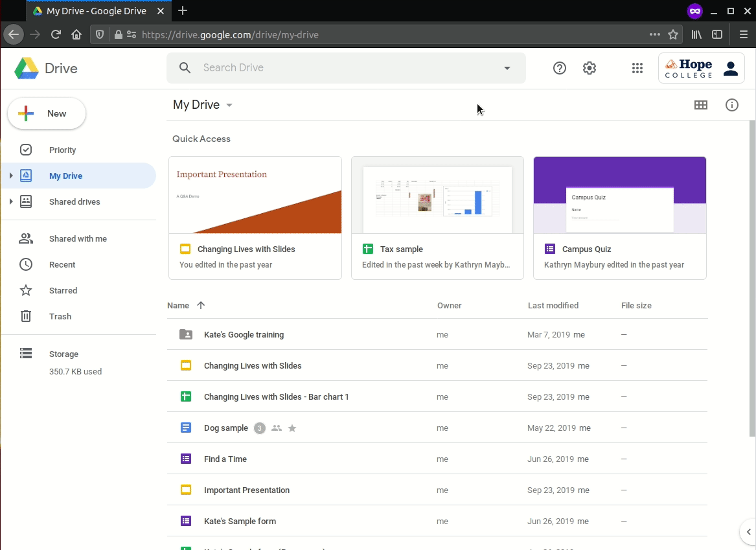Toggle the star on Dog sample
Image resolution: width=756 pixels, height=550 pixels.
coord(292,428)
